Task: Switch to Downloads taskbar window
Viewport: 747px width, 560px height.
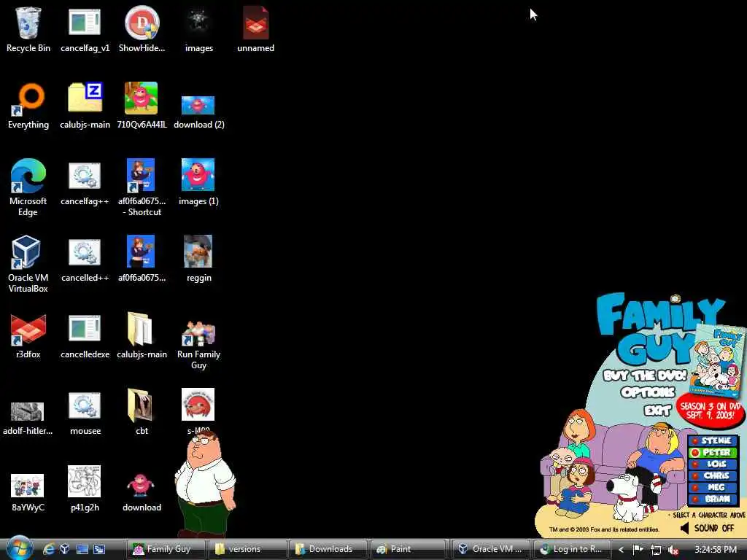Action: click(329, 549)
